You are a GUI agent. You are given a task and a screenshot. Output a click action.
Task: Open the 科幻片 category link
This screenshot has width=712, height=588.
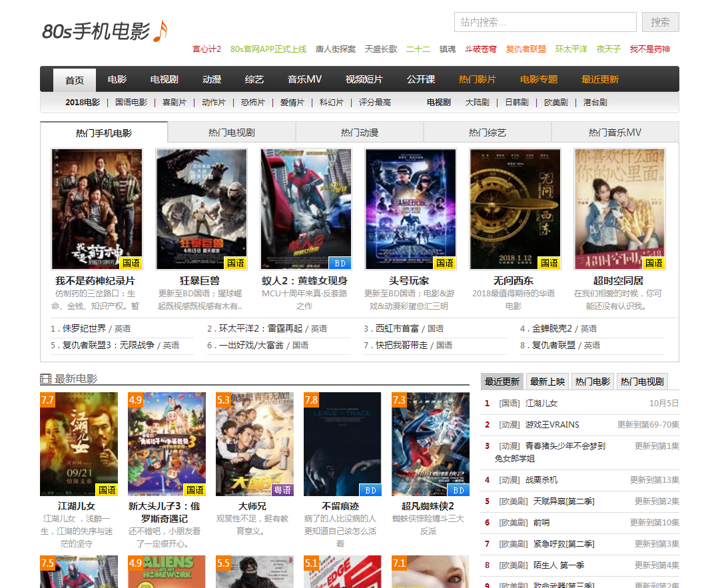(x=332, y=102)
